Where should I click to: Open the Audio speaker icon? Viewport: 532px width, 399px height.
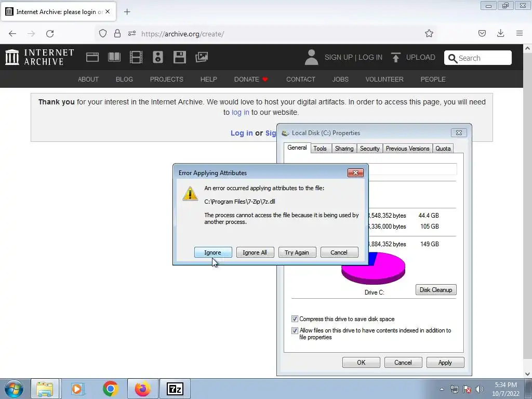[x=158, y=57]
